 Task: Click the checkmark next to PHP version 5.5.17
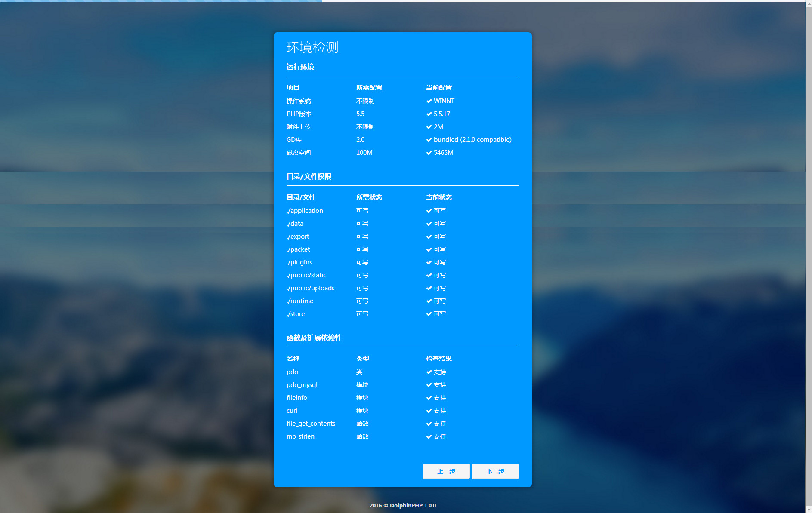pos(429,114)
